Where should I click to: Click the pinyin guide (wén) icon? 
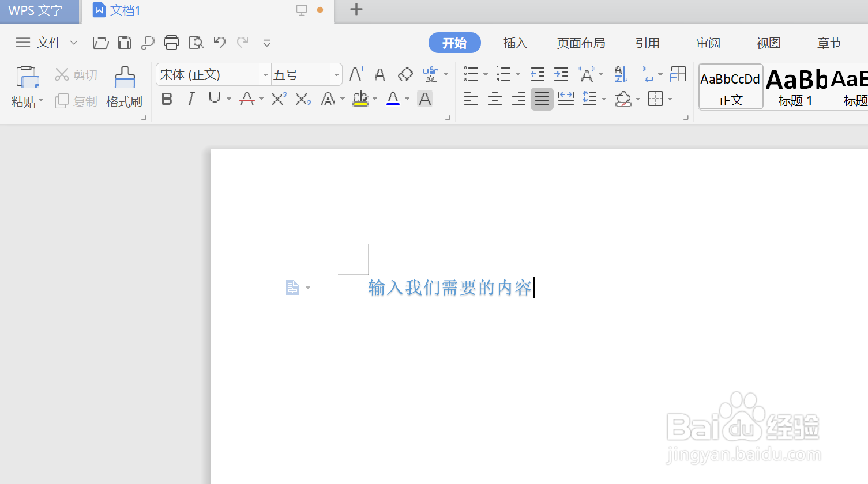(430, 74)
